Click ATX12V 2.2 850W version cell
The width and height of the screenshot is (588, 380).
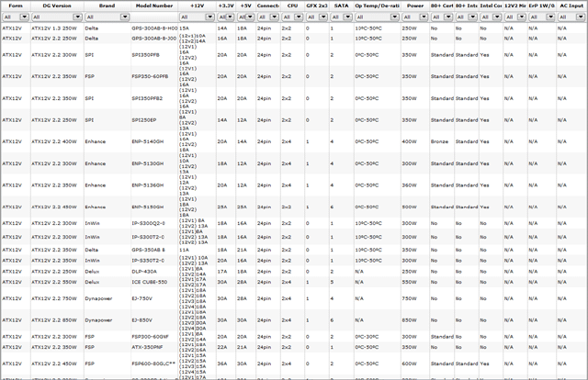(x=54, y=320)
